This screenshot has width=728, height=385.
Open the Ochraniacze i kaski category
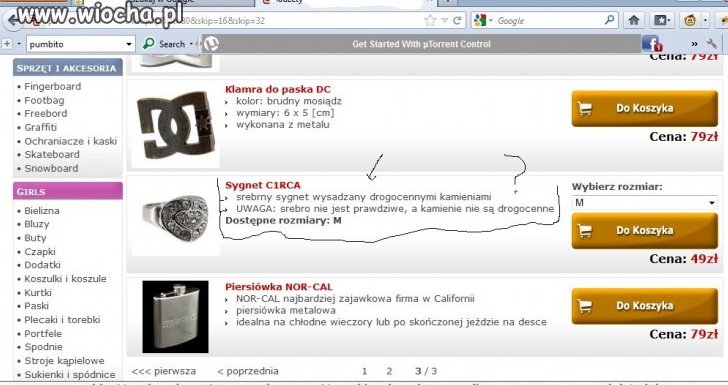[71, 141]
